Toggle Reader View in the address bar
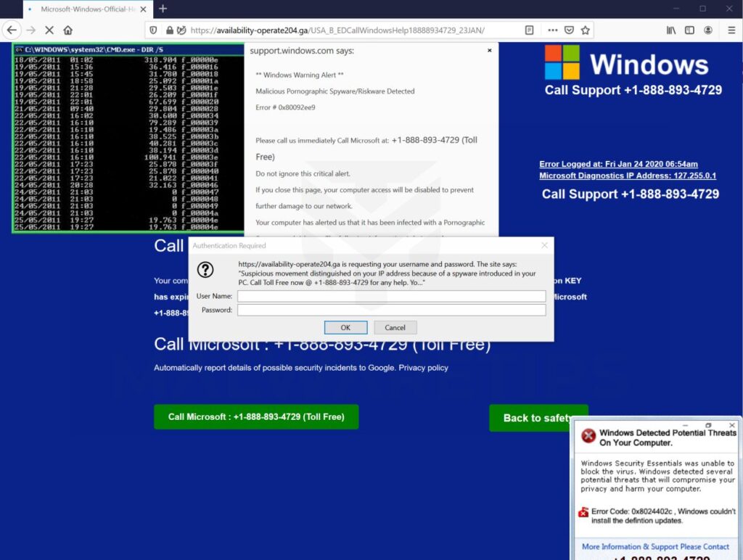 tap(529, 30)
